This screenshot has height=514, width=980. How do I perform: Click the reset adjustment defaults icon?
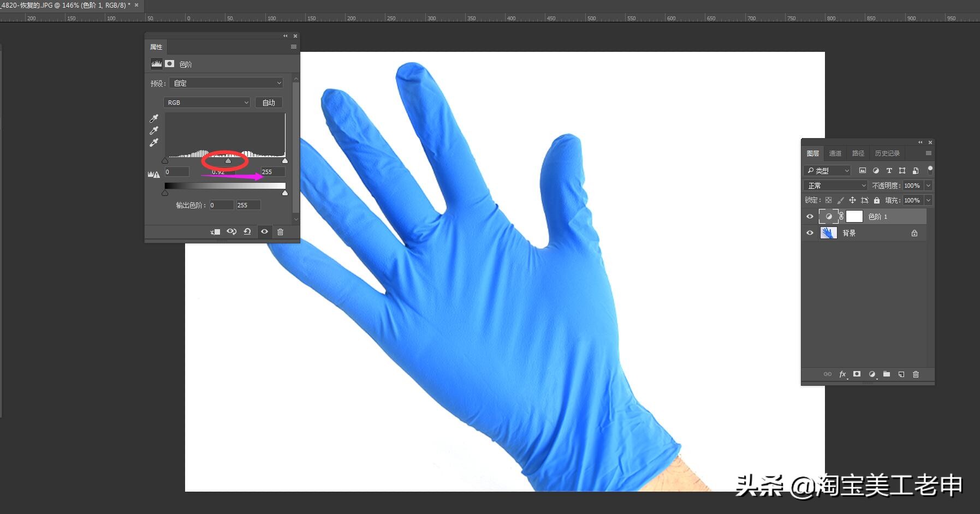[247, 232]
